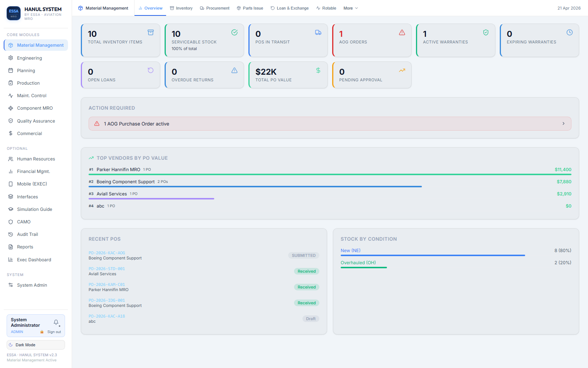Click the Commercial dollar icon

tap(11, 133)
